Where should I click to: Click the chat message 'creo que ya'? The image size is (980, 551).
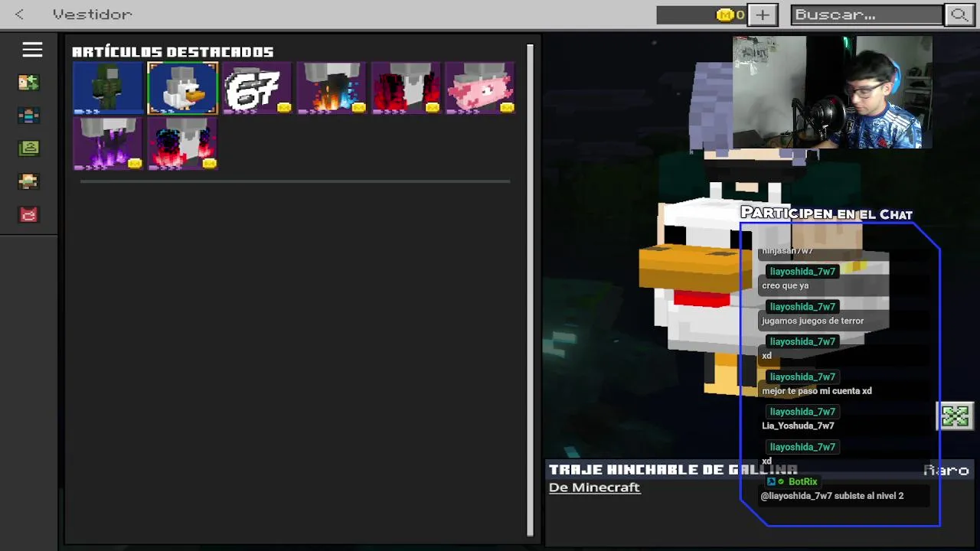tap(786, 285)
